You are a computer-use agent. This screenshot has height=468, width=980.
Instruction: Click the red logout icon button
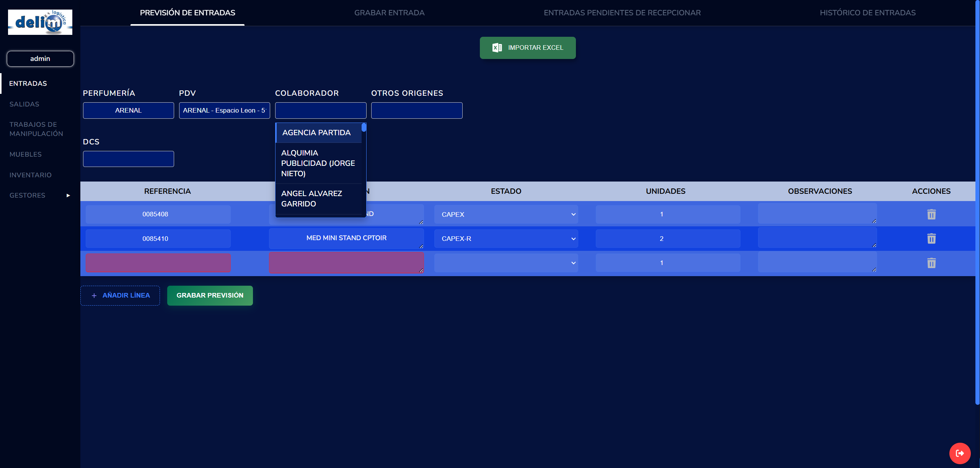[x=959, y=453]
